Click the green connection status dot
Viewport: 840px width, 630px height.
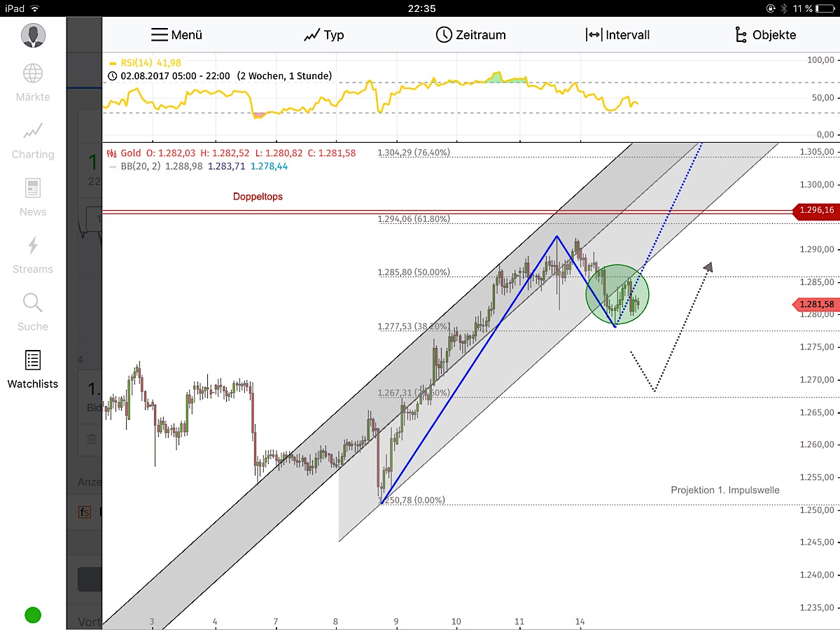point(32,615)
